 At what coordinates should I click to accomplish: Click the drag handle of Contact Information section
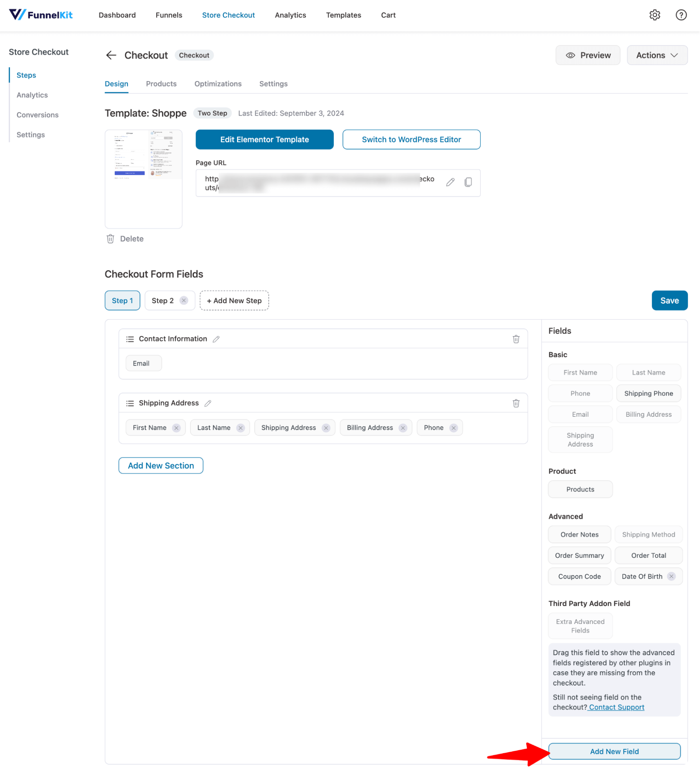coord(130,339)
